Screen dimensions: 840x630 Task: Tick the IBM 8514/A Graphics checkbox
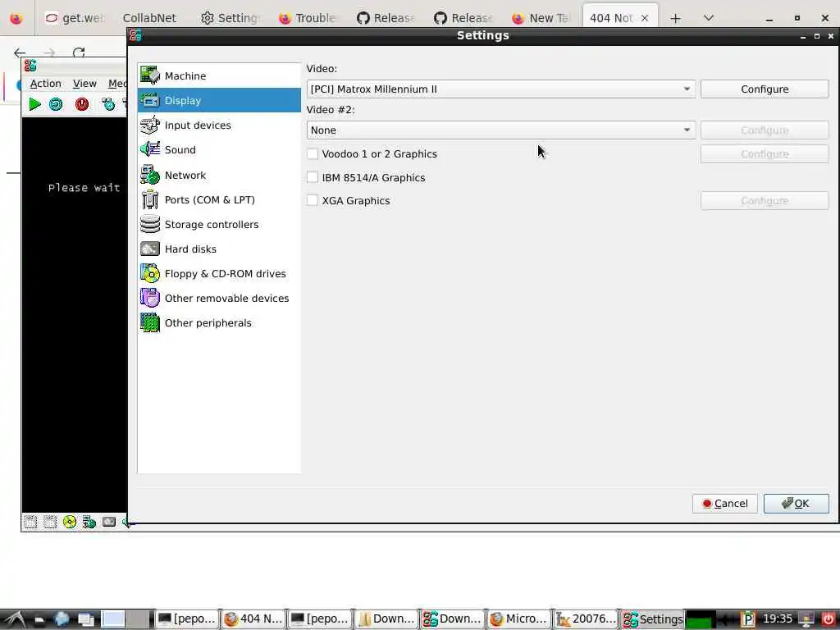click(313, 177)
